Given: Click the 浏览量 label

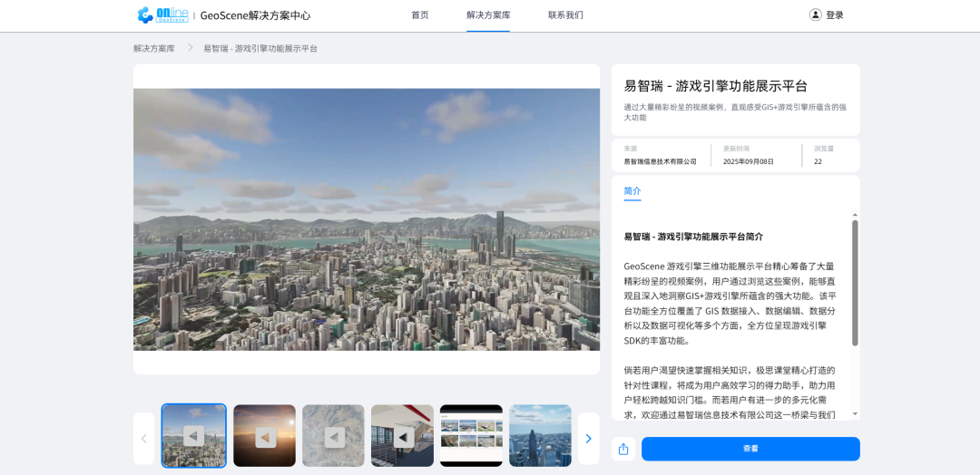Looking at the screenshot, I should pyautogui.click(x=824, y=150).
